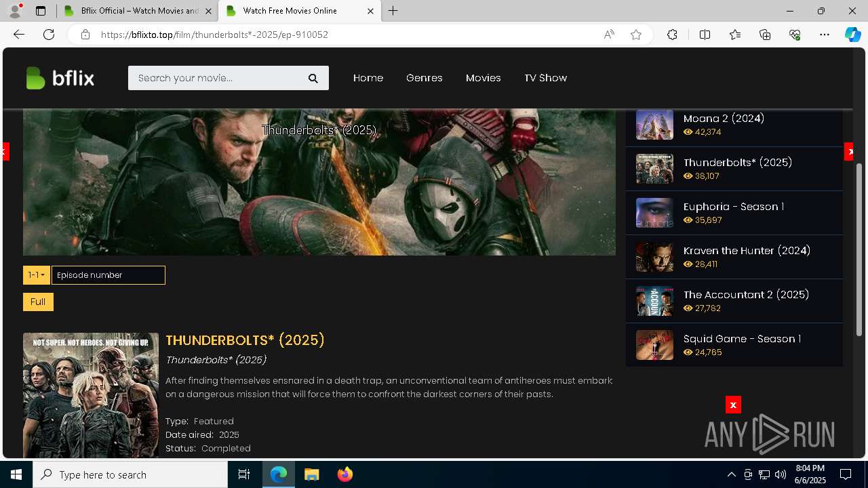
Task: Close the Bflix Official tab
Action: [208, 11]
